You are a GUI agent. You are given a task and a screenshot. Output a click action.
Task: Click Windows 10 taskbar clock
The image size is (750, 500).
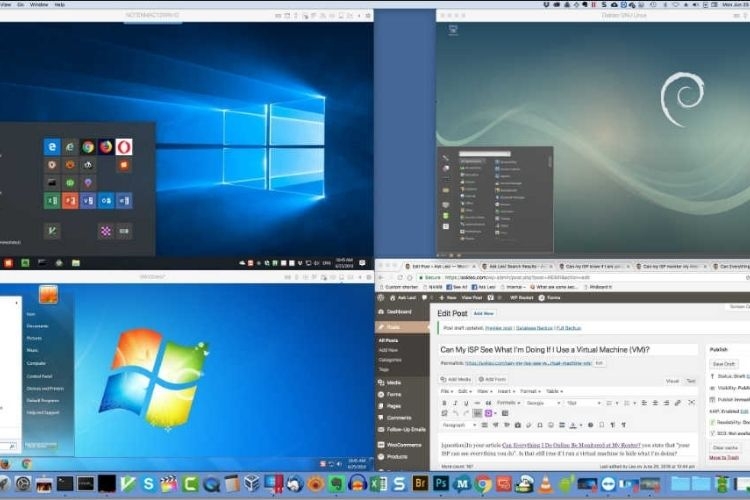pyautogui.click(x=344, y=263)
